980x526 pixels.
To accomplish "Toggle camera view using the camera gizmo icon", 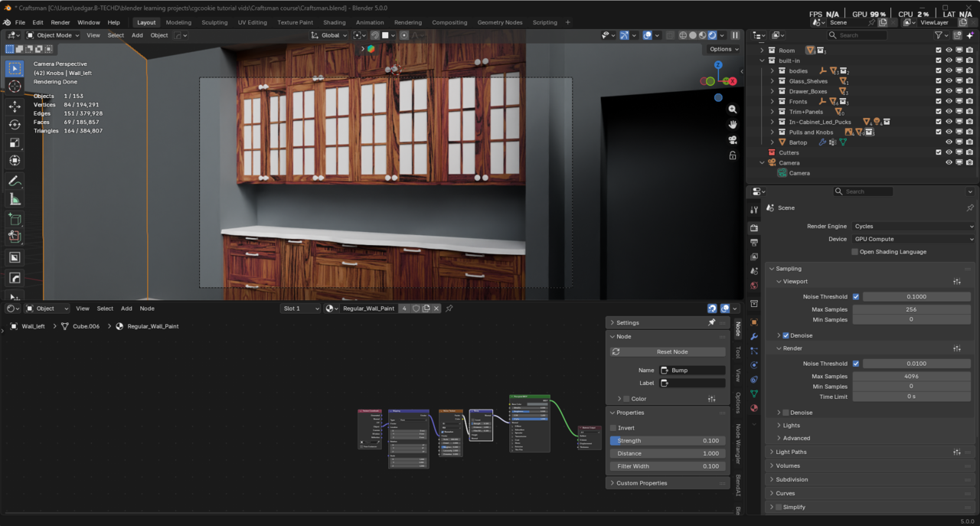I will (733, 140).
